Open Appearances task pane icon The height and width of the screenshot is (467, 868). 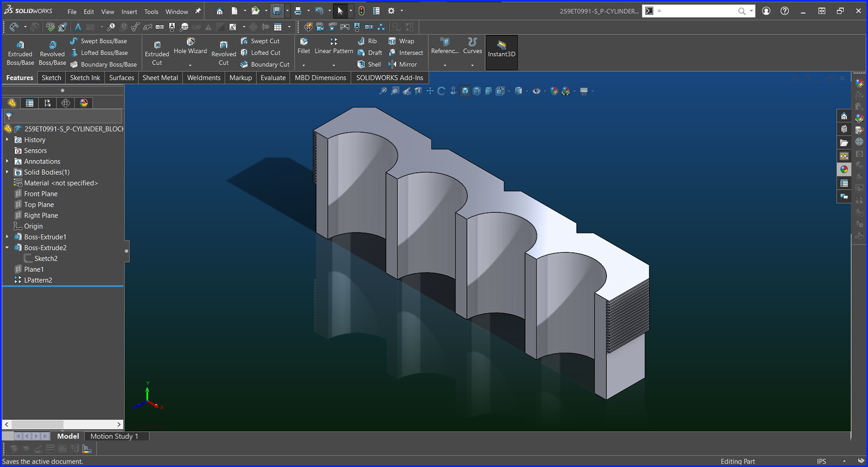(x=844, y=169)
